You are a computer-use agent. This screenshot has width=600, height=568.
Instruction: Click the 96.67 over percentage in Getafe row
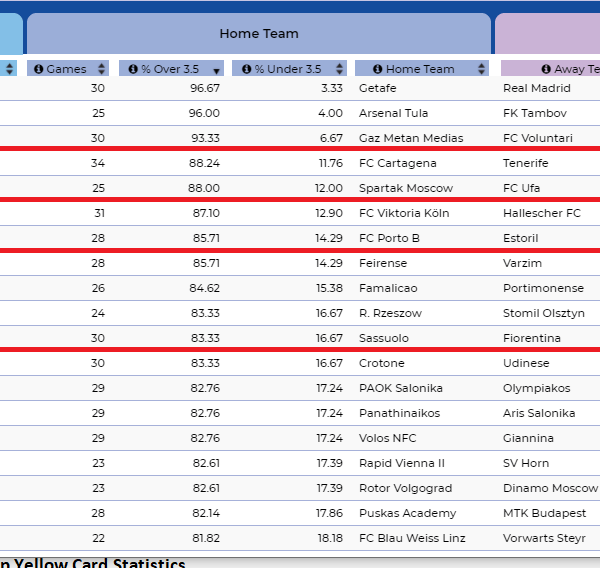tap(205, 88)
